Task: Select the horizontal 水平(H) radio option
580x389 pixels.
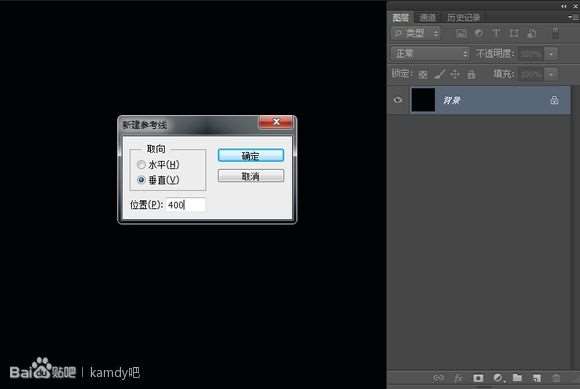Action: tap(141, 165)
